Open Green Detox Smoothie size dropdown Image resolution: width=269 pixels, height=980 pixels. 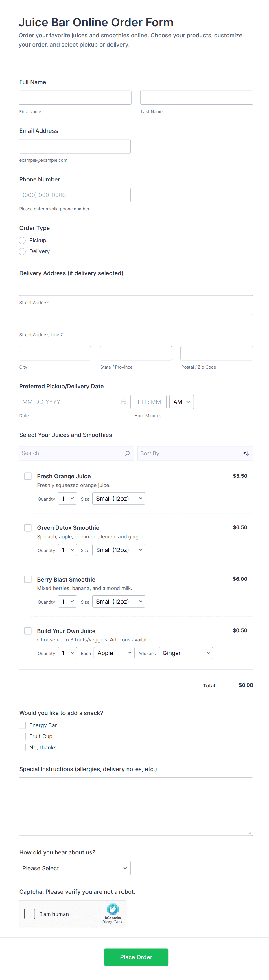coord(119,550)
